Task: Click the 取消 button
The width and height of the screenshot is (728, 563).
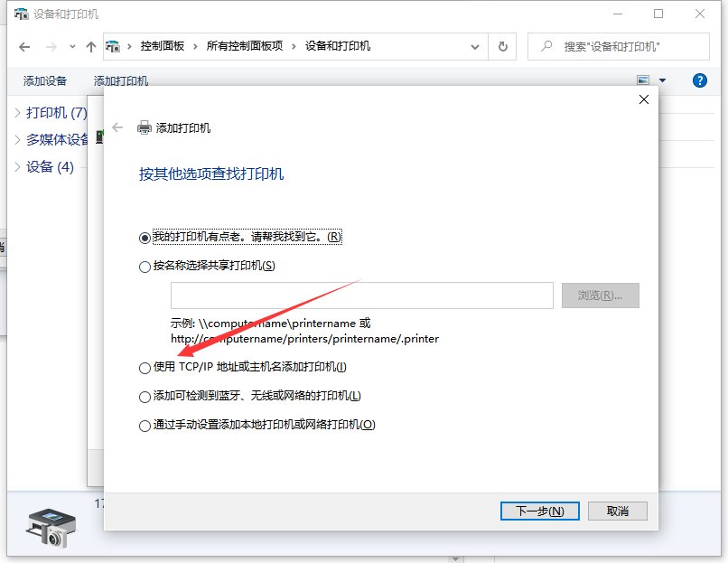Action: pyautogui.click(x=618, y=511)
